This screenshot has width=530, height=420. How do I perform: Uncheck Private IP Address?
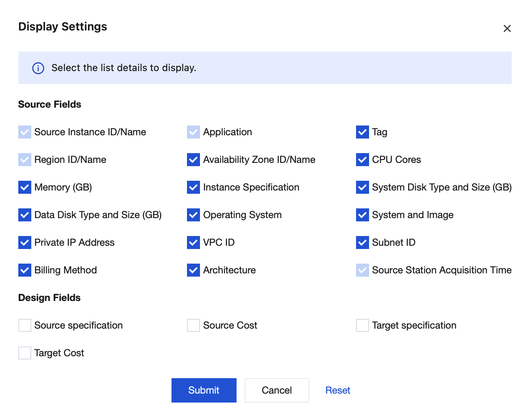tap(25, 242)
